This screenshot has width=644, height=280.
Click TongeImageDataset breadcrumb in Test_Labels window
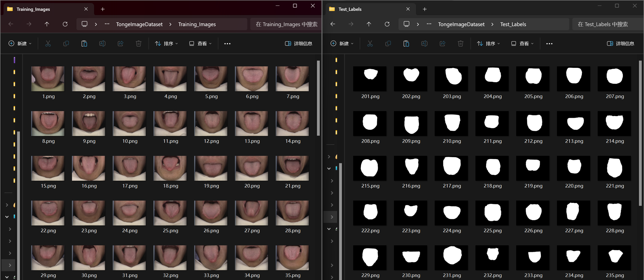click(461, 24)
